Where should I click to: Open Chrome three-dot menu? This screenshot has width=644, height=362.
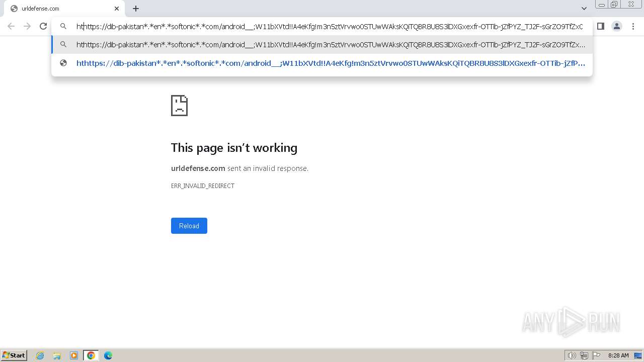pos(633,26)
